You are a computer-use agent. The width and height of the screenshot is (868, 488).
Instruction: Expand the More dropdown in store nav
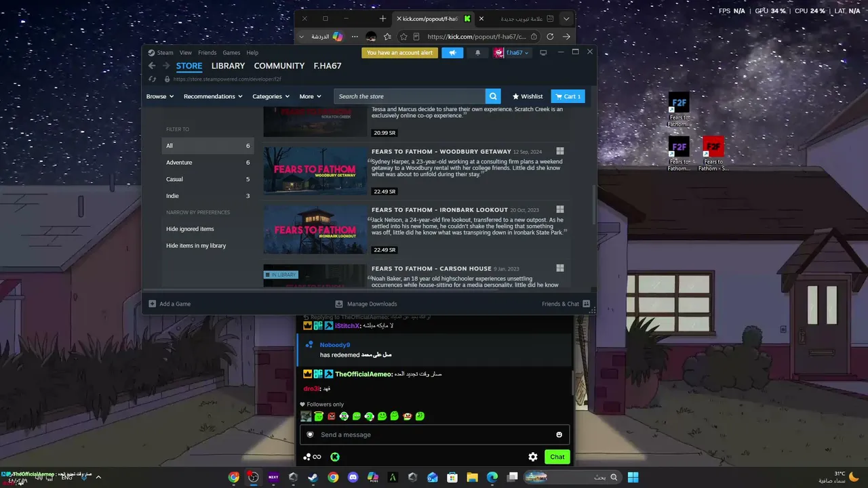tap(311, 96)
